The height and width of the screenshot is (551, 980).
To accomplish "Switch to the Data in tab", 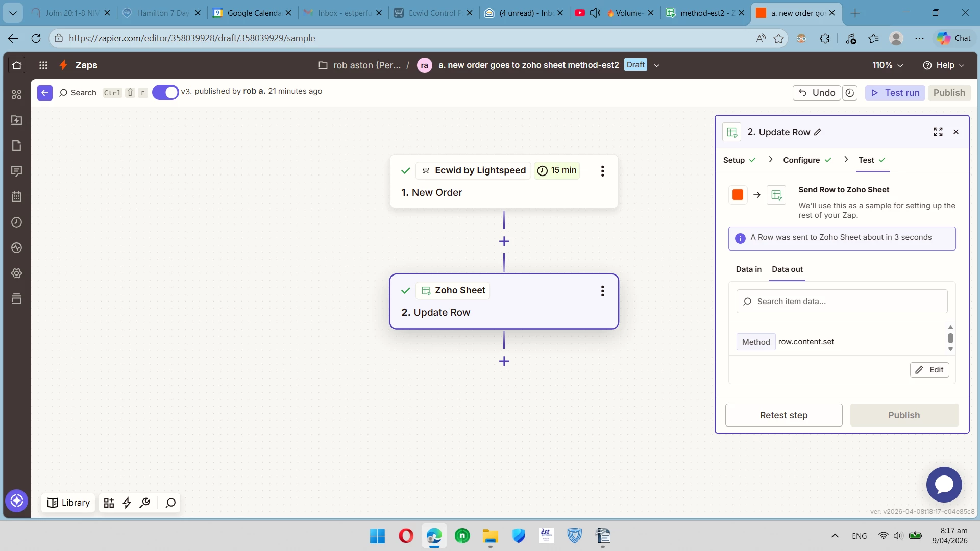I will pyautogui.click(x=748, y=269).
